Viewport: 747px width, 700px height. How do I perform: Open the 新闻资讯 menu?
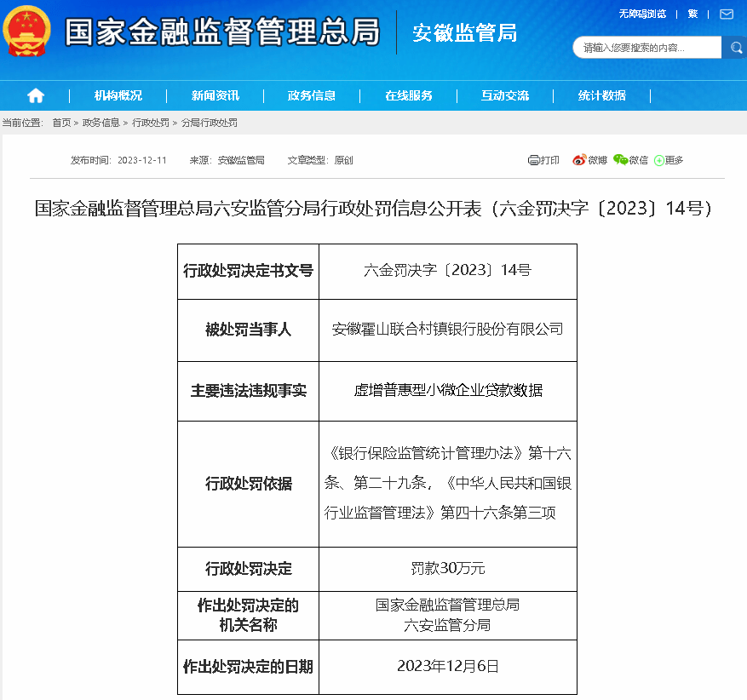tap(215, 95)
